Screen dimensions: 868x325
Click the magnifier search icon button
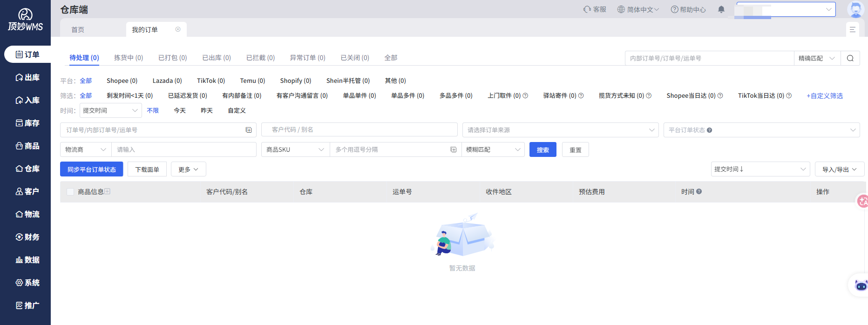(x=850, y=58)
